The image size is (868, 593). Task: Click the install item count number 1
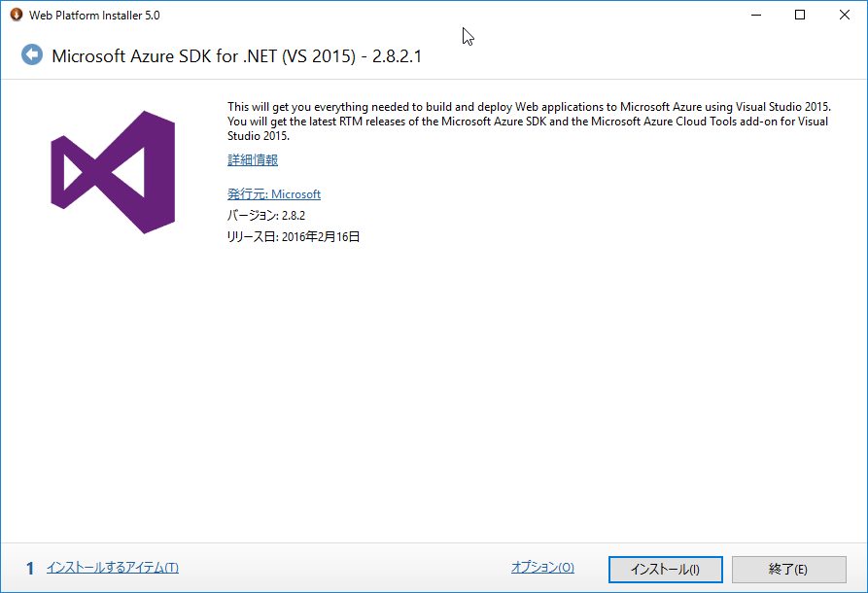pos(30,568)
